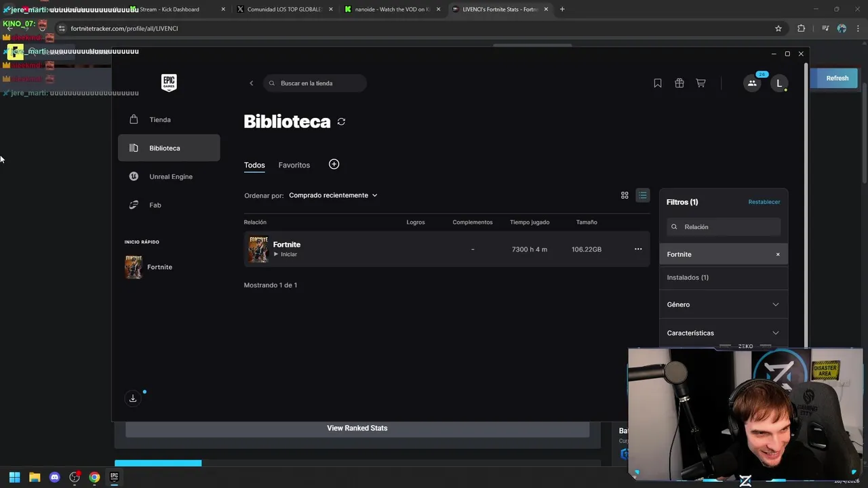Toggle the Instalados (1) filter
This screenshot has height=488, width=868.
(724, 277)
